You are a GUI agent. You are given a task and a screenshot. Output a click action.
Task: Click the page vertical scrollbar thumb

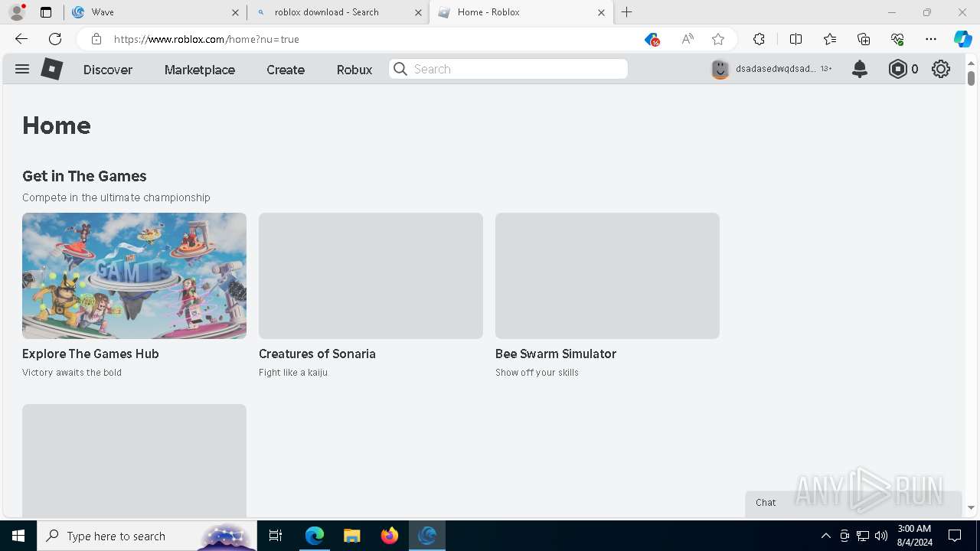coord(971,78)
